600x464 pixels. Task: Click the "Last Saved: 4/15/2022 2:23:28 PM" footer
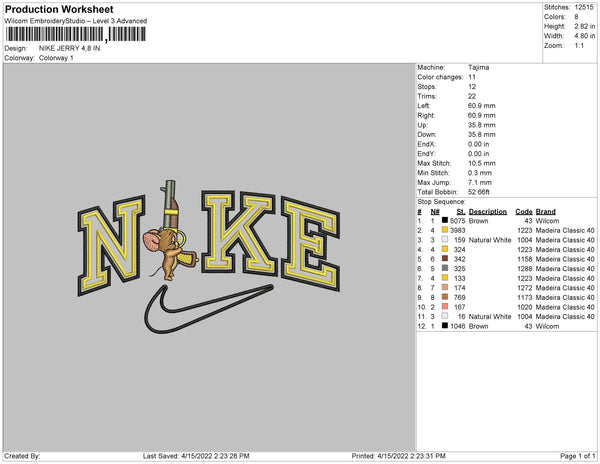pos(196,456)
